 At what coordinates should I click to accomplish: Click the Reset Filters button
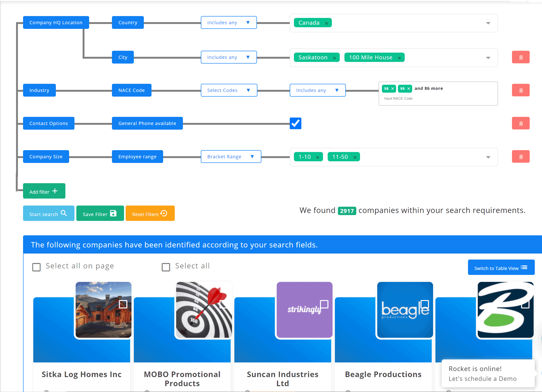pos(150,213)
